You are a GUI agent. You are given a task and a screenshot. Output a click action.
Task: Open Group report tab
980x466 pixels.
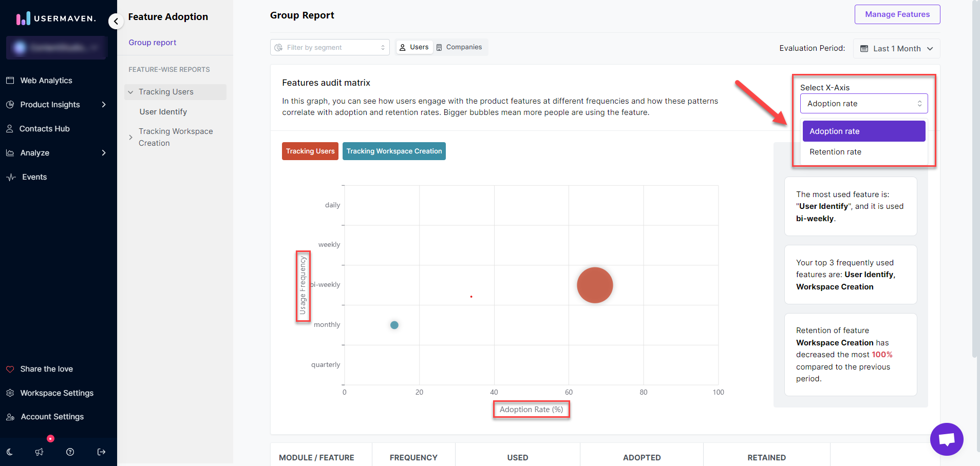tap(152, 43)
